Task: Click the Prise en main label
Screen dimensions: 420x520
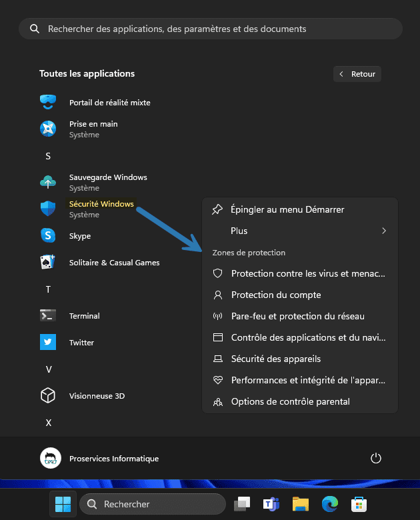Action: click(x=93, y=124)
